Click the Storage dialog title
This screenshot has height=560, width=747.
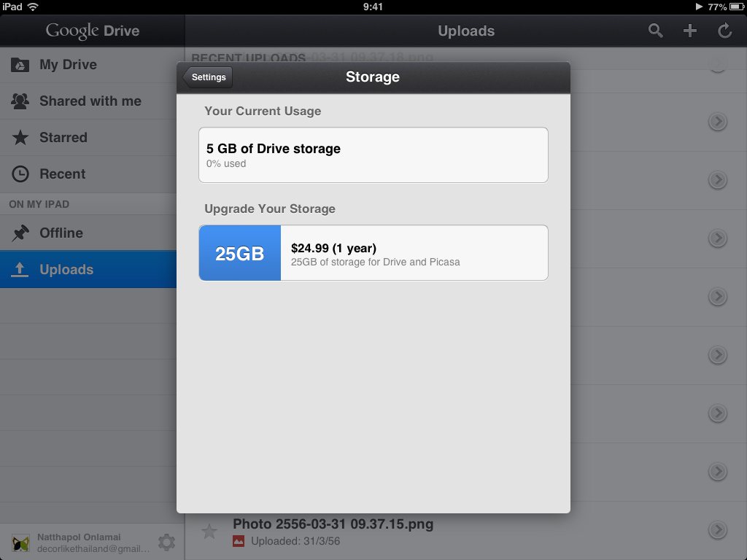pos(373,77)
